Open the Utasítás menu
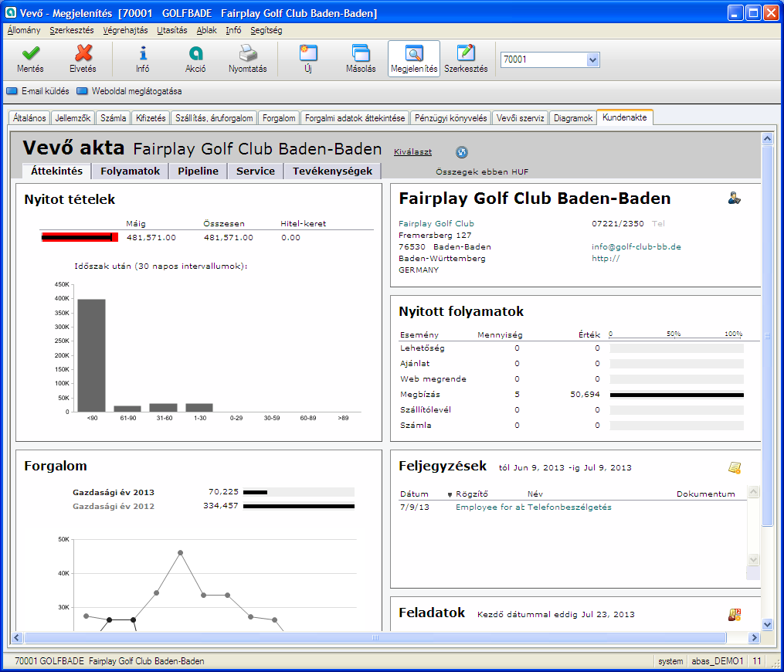The height and width of the screenshot is (672, 784). [172, 30]
